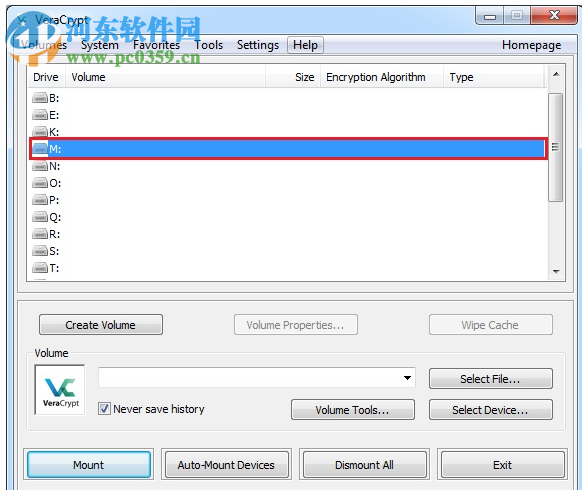Open the volume path dropdown arrow
Screen dimensions: 582x490
(x=407, y=378)
